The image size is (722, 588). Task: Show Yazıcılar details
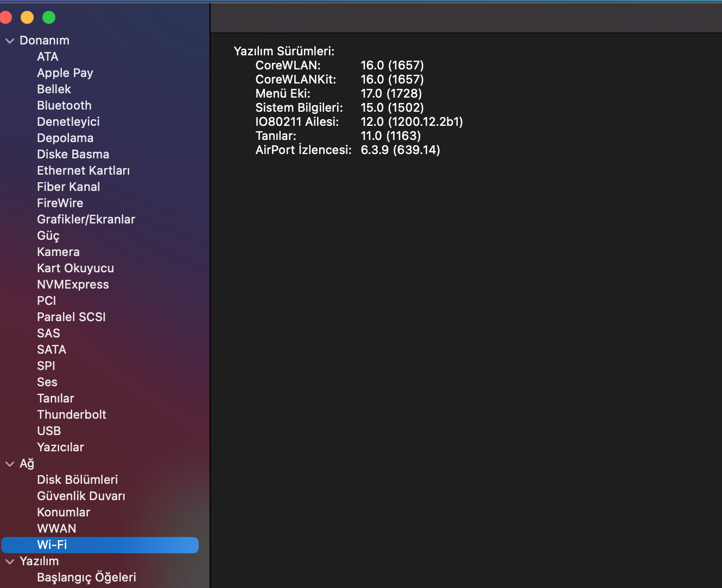click(x=60, y=447)
